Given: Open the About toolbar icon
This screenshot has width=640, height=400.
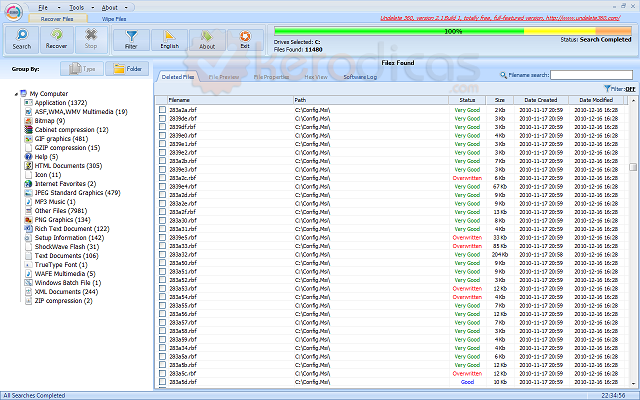Looking at the screenshot, I should click(207, 38).
